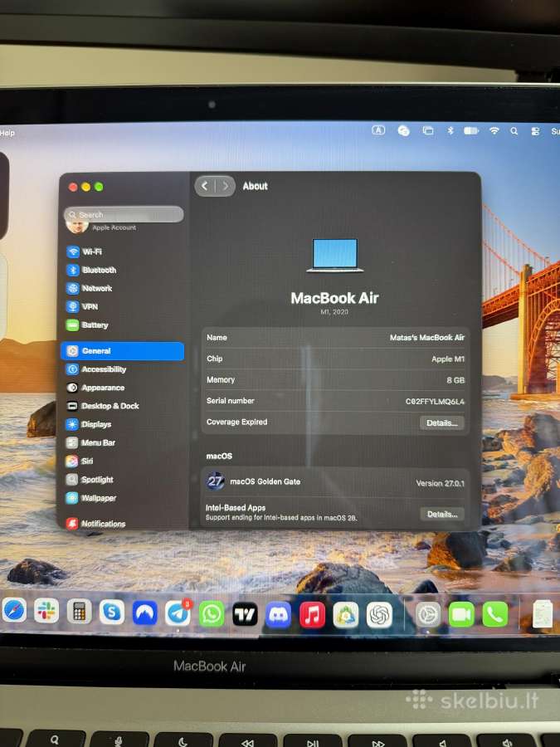Click the input source icon in menu bar
The image size is (560, 747).
(x=378, y=130)
